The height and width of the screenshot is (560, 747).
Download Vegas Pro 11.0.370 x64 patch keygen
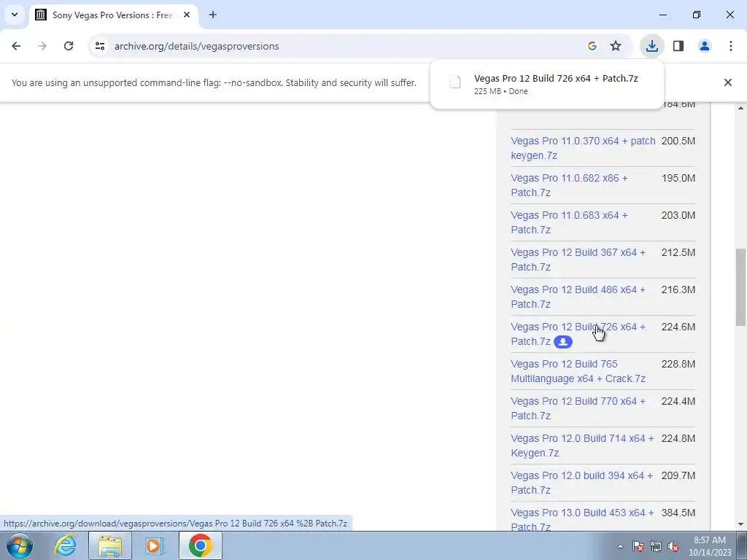[583, 148]
